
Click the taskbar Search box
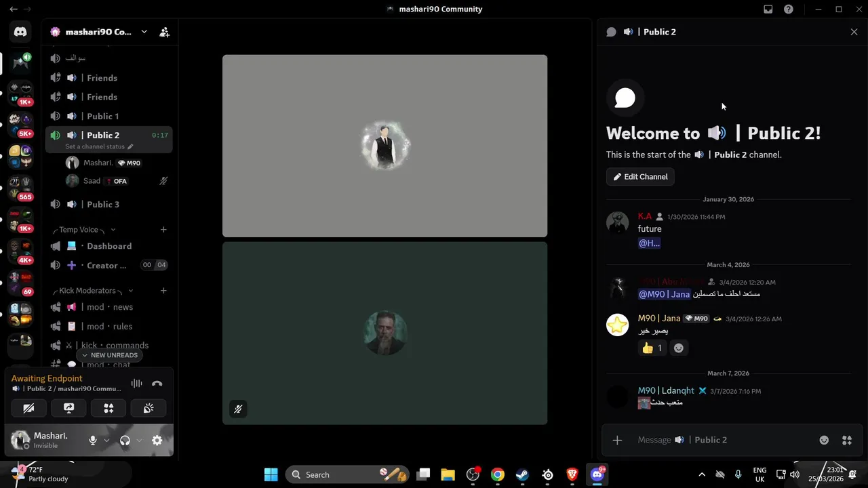(x=349, y=474)
